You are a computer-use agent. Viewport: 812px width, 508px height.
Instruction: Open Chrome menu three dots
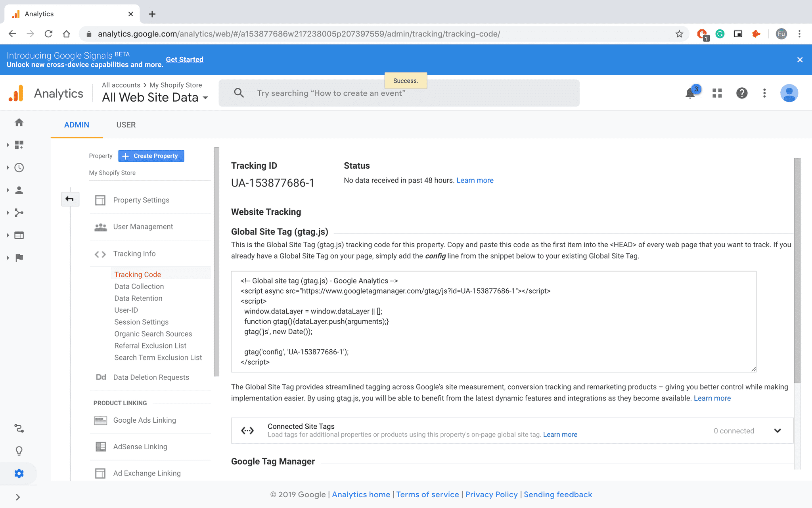click(799, 34)
